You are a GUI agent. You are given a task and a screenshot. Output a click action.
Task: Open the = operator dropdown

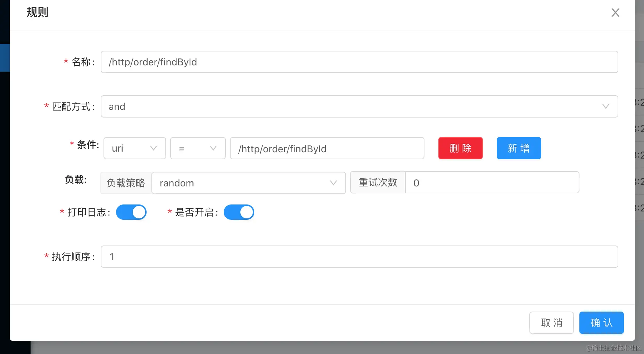click(x=198, y=148)
